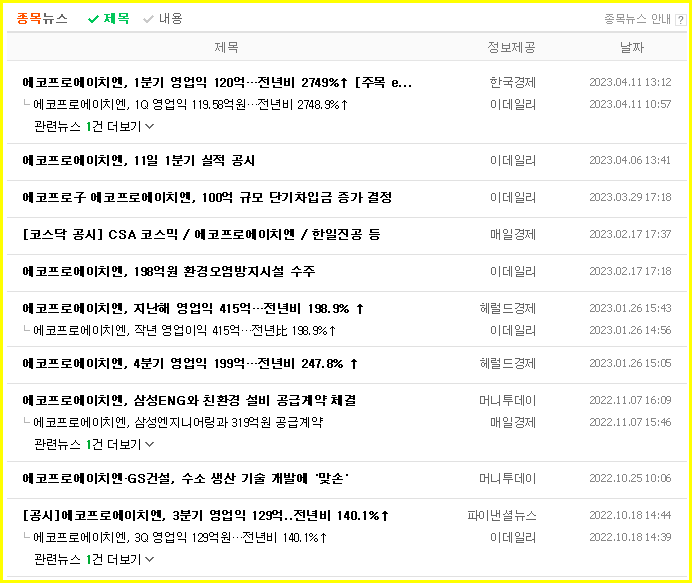Click date 2023.01.26 15:05

click(x=630, y=364)
